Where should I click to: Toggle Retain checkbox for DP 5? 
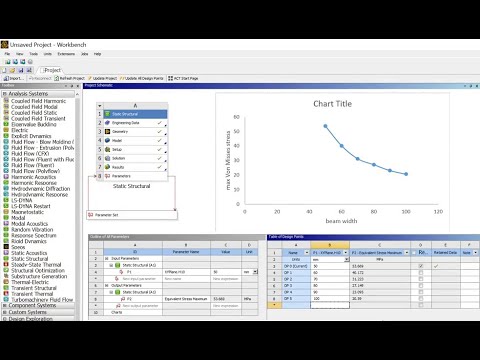(x=421, y=299)
